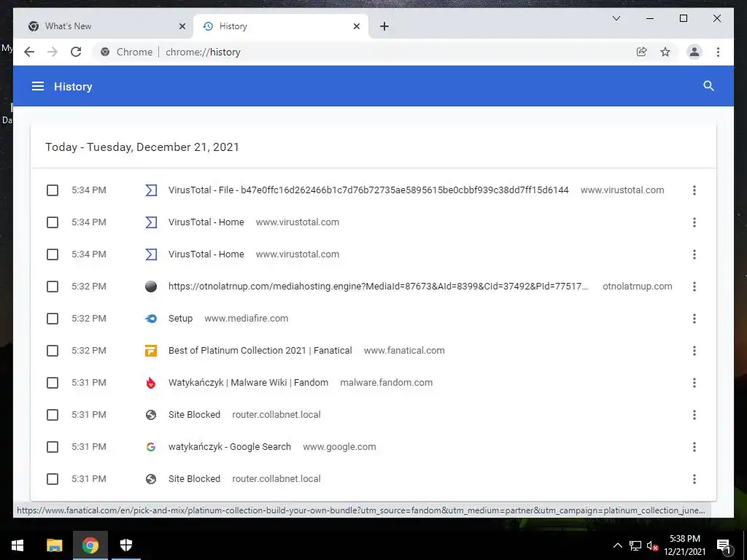The height and width of the screenshot is (560, 747).
Task: Show hidden tray icons chevron
Action: 617,545
